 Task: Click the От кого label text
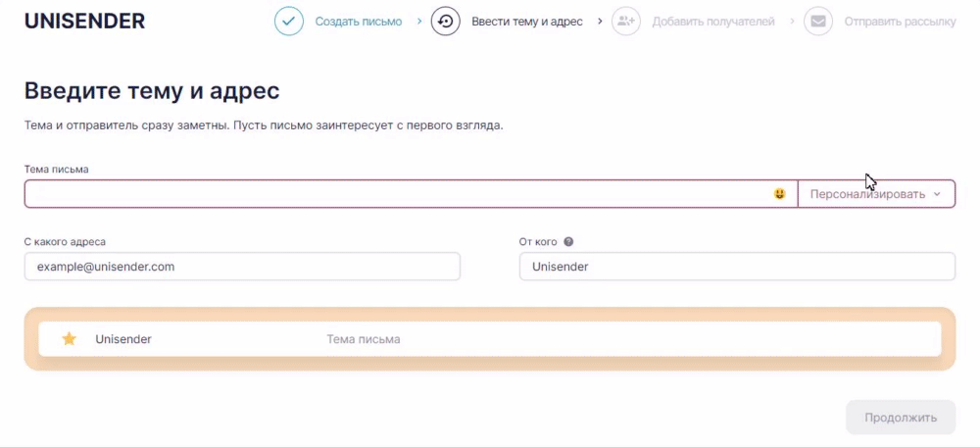[538, 242]
